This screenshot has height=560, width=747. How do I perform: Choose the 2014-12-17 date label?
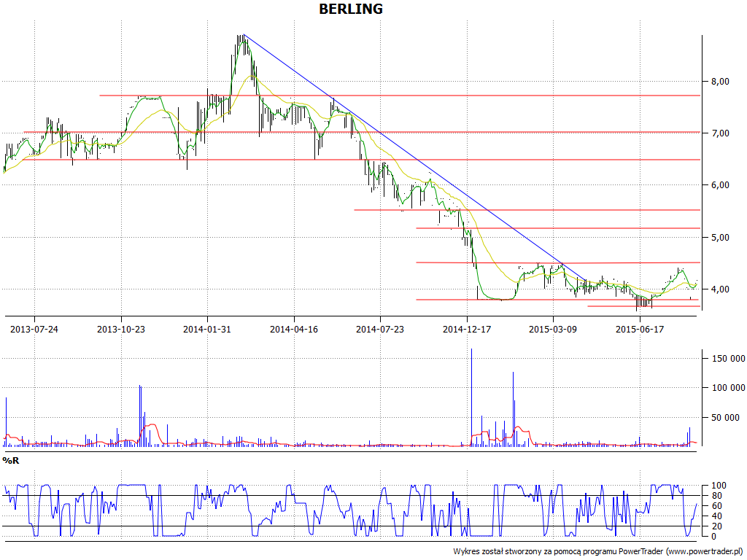[467, 329]
